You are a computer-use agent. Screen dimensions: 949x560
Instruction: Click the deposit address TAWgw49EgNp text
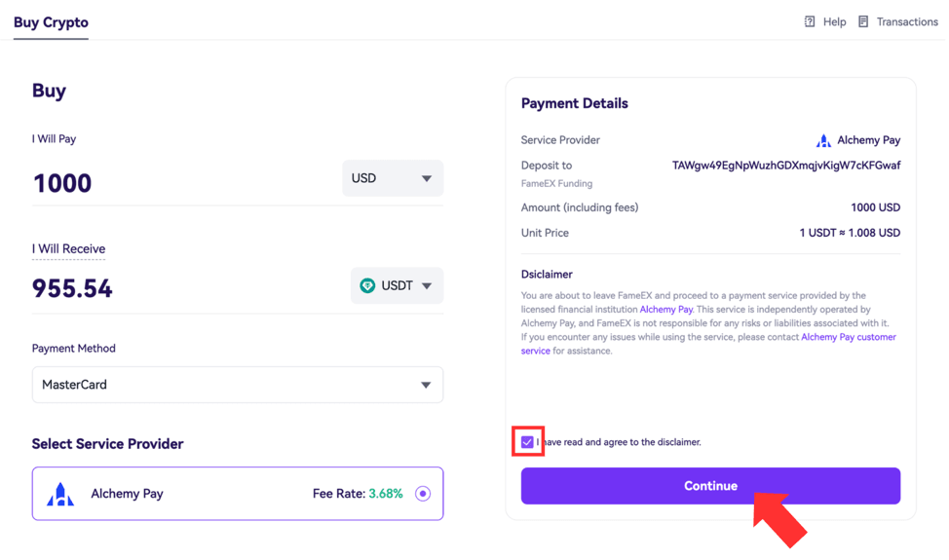point(786,166)
